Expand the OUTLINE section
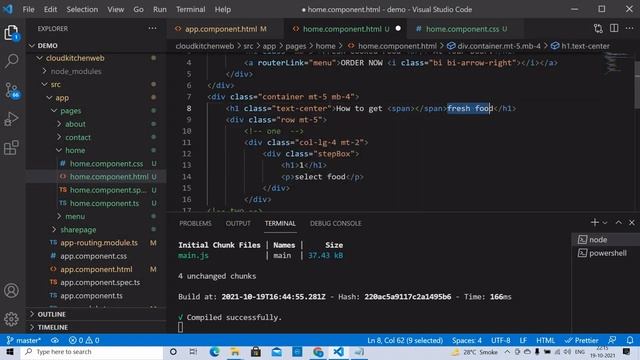The height and width of the screenshot is (360, 640). pos(96,314)
